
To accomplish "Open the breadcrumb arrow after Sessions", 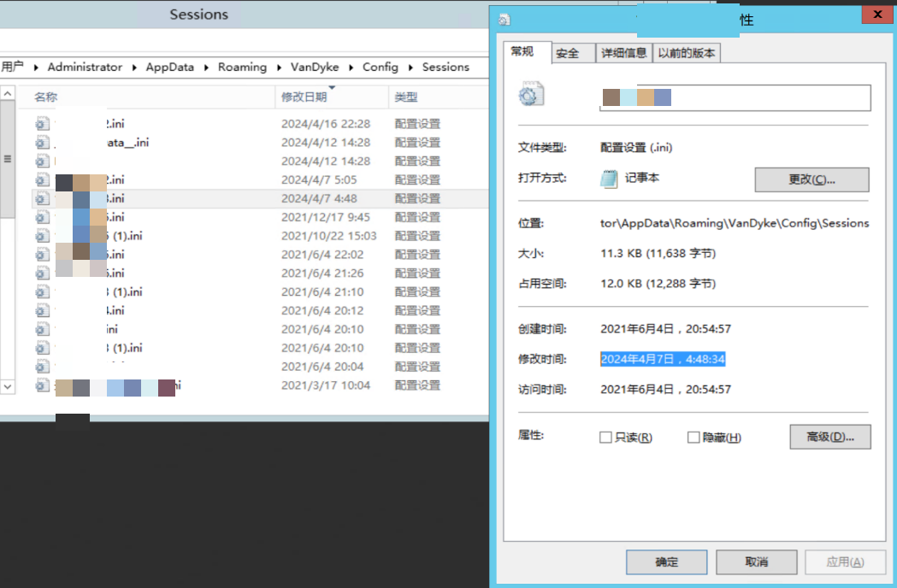I will (x=481, y=67).
